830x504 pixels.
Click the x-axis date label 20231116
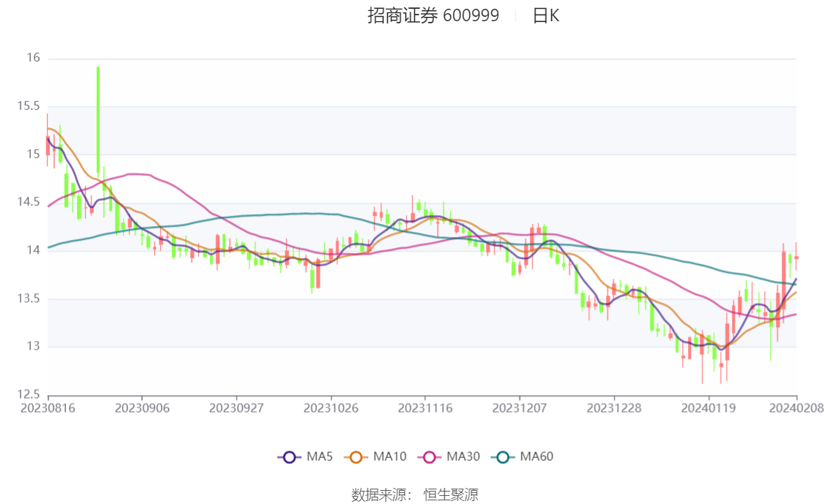(x=425, y=408)
